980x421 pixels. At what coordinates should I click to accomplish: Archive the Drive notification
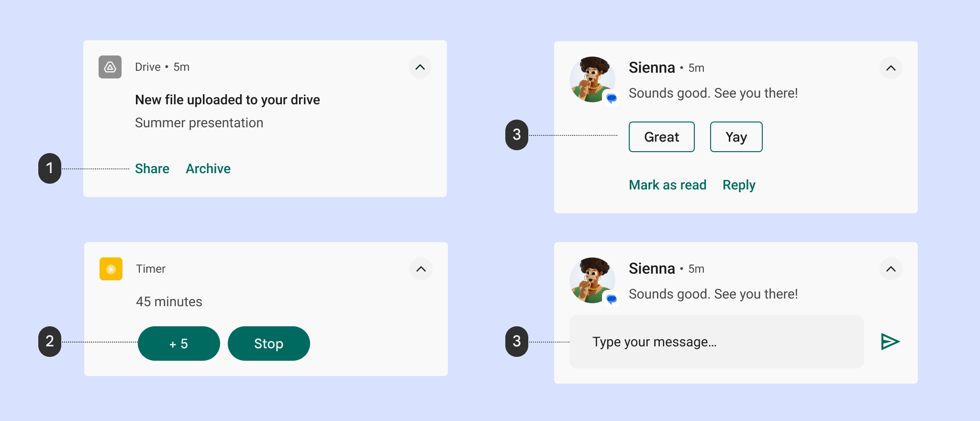coord(208,168)
